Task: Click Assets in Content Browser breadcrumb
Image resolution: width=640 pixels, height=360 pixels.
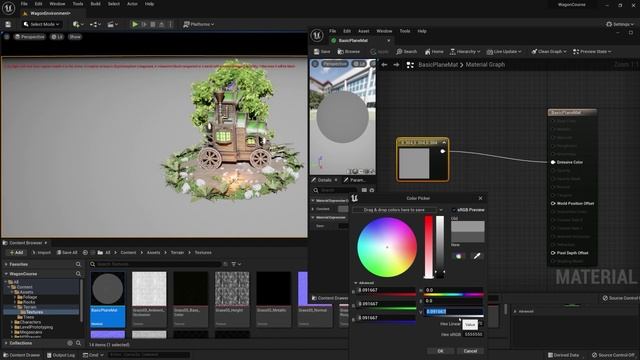Action: tap(153, 252)
